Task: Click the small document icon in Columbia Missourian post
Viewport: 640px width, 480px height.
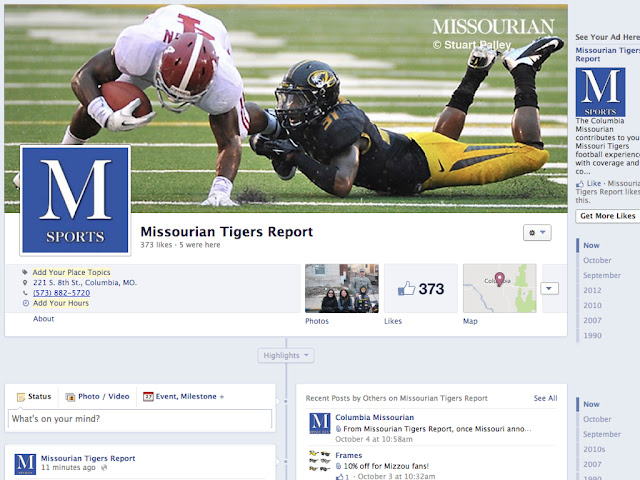Action: pos(338,429)
